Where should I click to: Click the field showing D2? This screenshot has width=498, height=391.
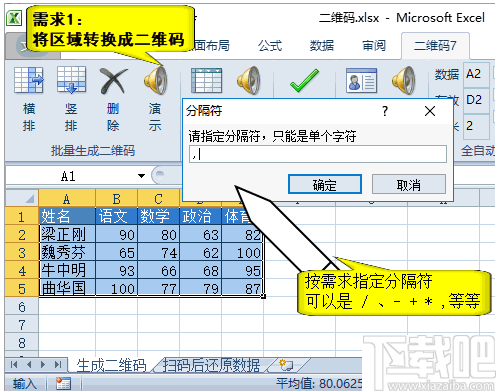click(476, 100)
